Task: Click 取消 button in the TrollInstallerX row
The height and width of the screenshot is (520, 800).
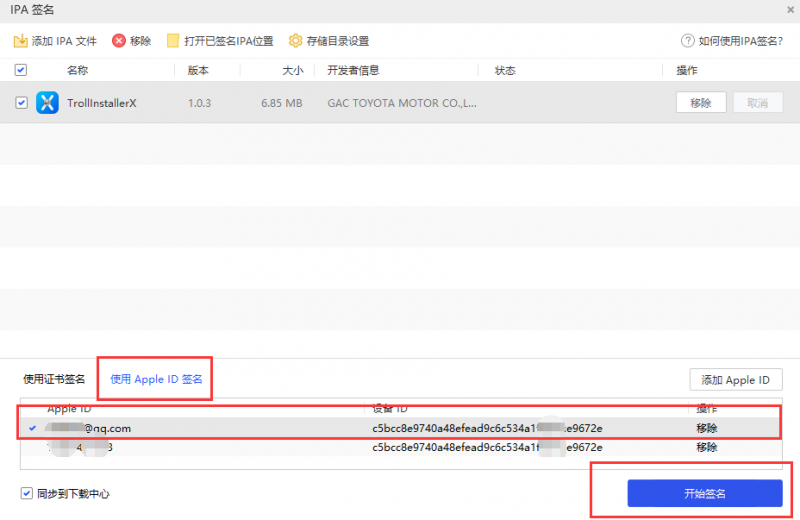Action: click(758, 103)
